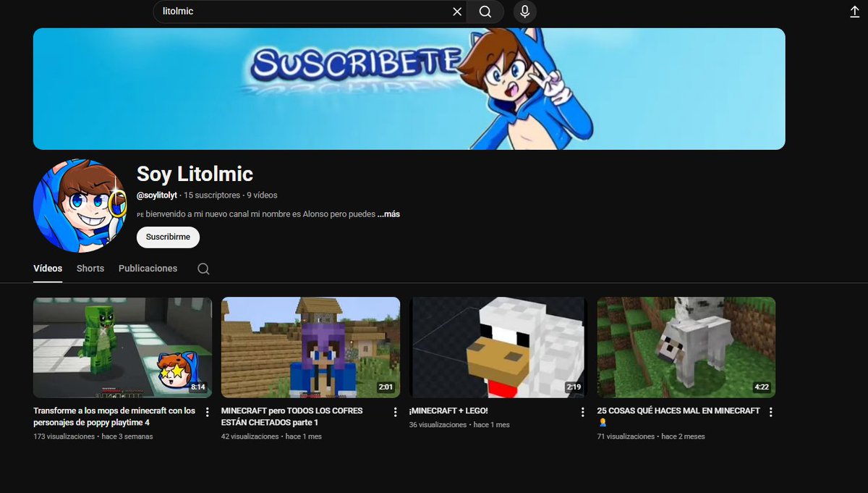Click the 4:22 duration badge

click(761, 387)
